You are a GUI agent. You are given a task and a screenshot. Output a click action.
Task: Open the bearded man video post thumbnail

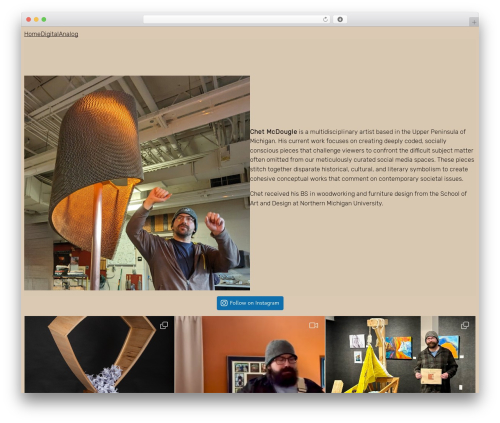pos(250,354)
